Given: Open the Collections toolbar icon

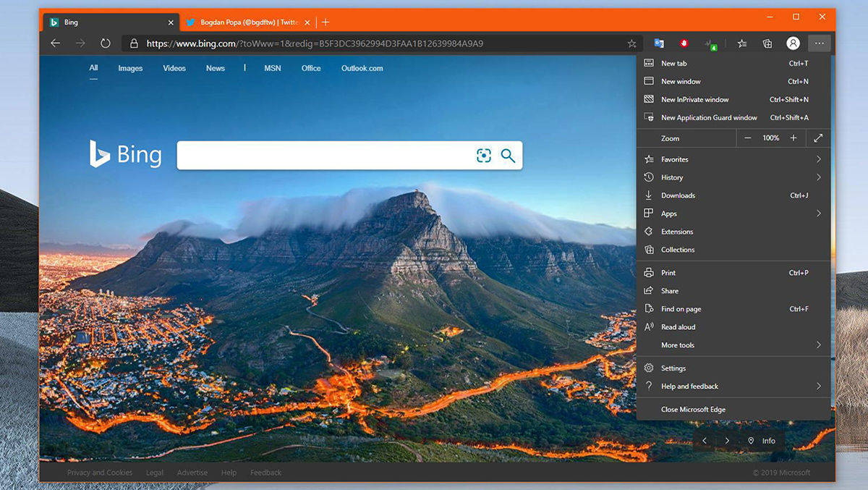Looking at the screenshot, I should tap(767, 43).
